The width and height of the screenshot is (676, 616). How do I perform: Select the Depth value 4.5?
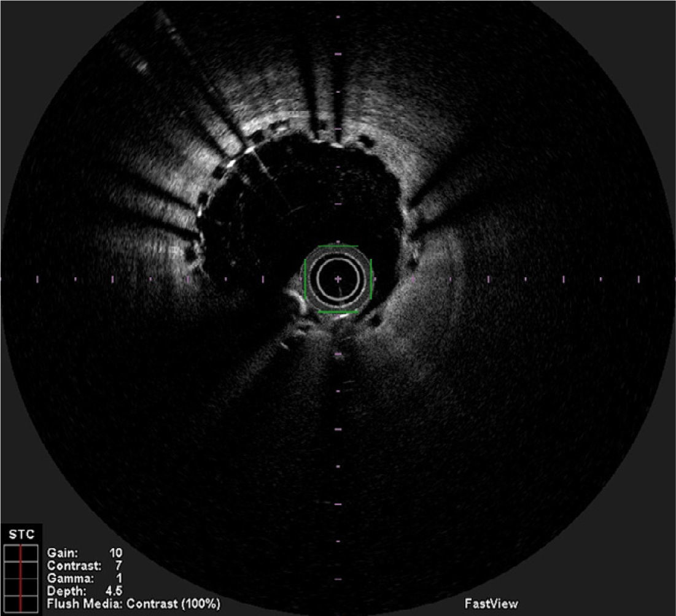(x=115, y=591)
